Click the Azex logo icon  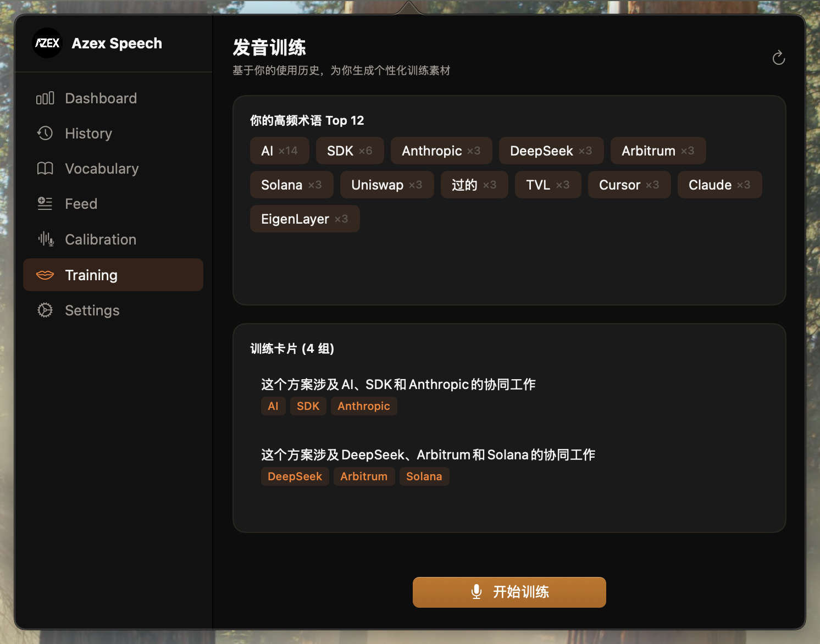(47, 43)
